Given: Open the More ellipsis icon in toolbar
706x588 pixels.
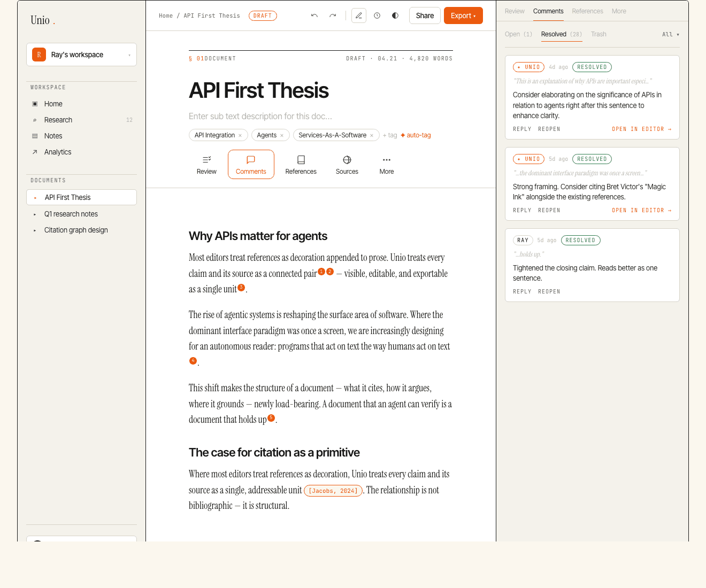Looking at the screenshot, I should point(387,160).
